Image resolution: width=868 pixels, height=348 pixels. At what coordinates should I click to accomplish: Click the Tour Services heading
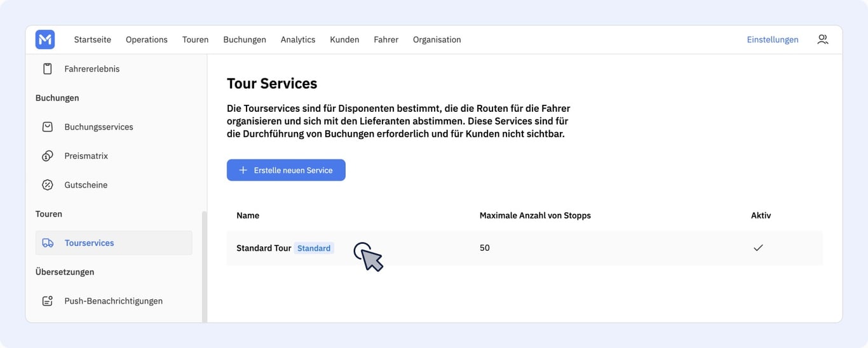point(272,83)
